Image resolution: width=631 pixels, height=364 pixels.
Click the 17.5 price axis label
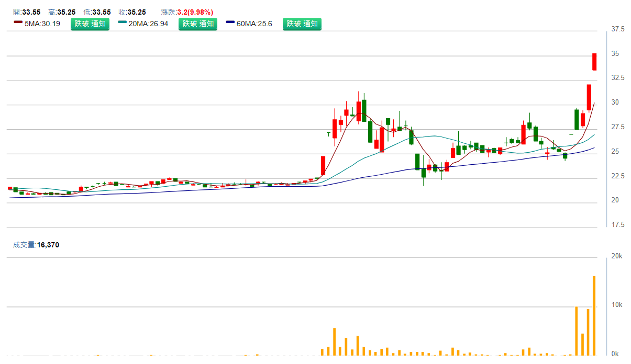pos(618,225)
